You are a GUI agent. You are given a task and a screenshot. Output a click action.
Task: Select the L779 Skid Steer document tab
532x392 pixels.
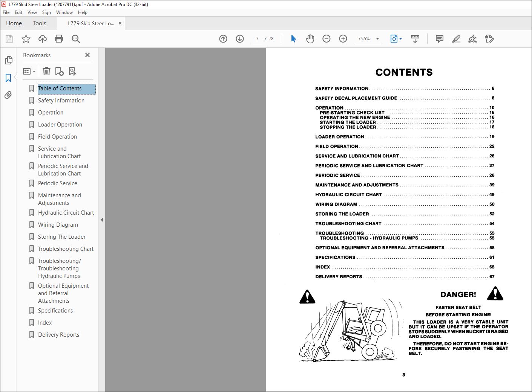point(91,23)
